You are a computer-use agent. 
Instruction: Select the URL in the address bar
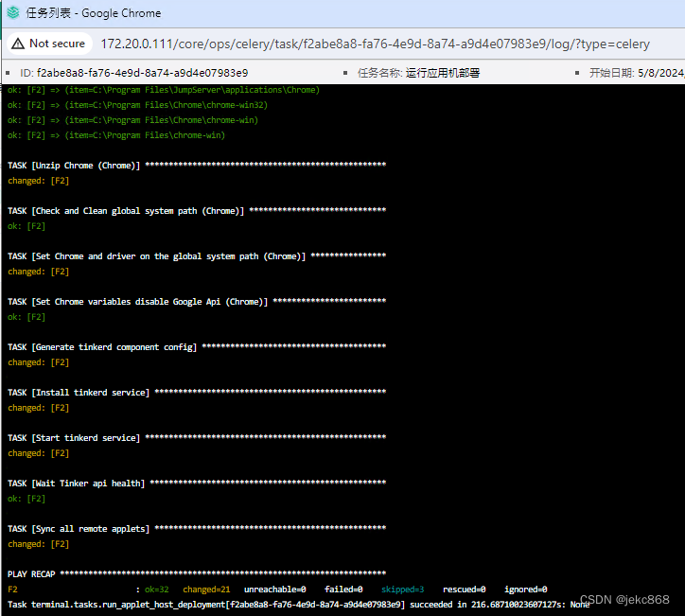coord(375,44)
